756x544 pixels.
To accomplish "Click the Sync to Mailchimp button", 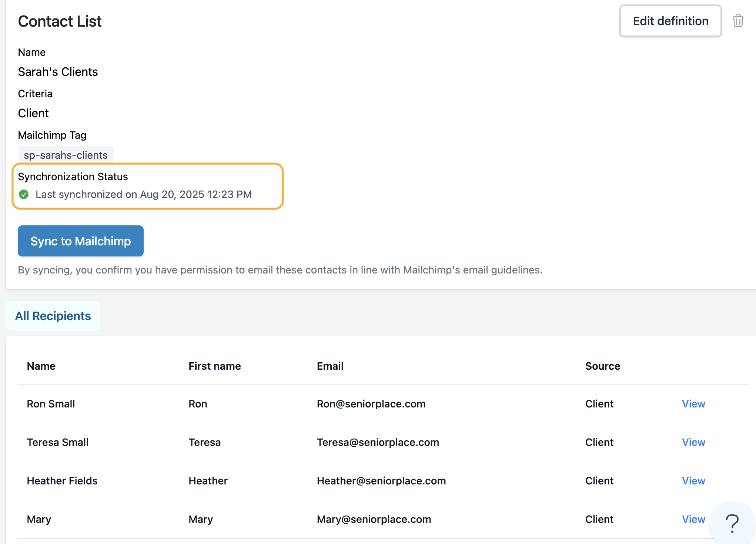I will 81,241.
